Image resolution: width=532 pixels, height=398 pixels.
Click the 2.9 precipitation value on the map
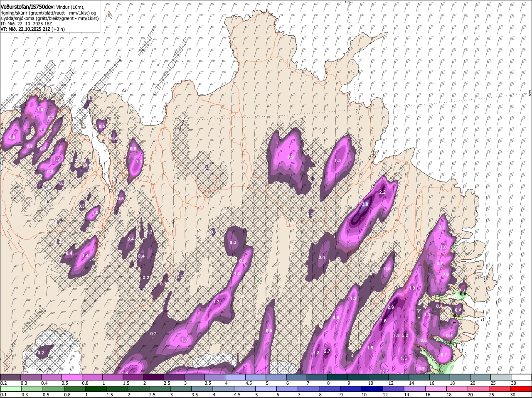[391, 307]
